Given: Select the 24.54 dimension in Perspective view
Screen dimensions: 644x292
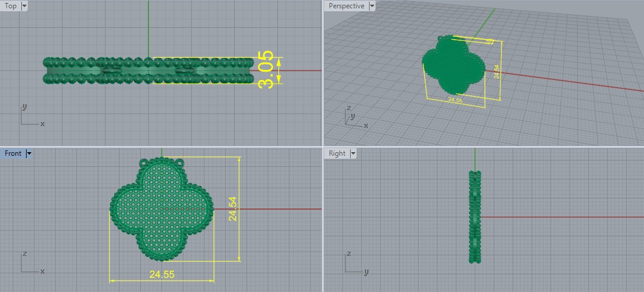Looking at the screenshot, I should point(497,72).
